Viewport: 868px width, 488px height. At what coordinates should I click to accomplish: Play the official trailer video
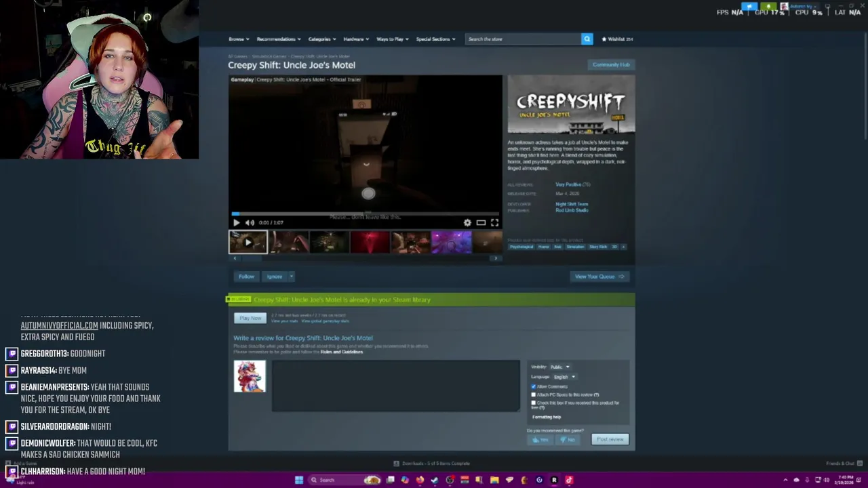pos(236,222)
